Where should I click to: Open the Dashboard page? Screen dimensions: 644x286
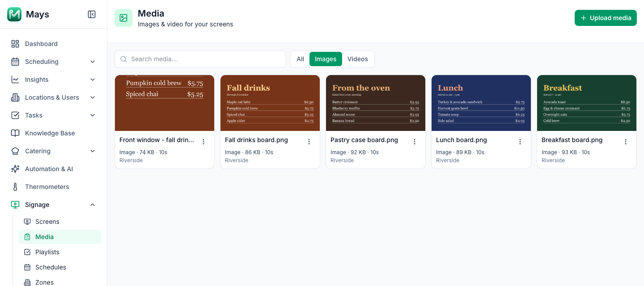(53, 44)
